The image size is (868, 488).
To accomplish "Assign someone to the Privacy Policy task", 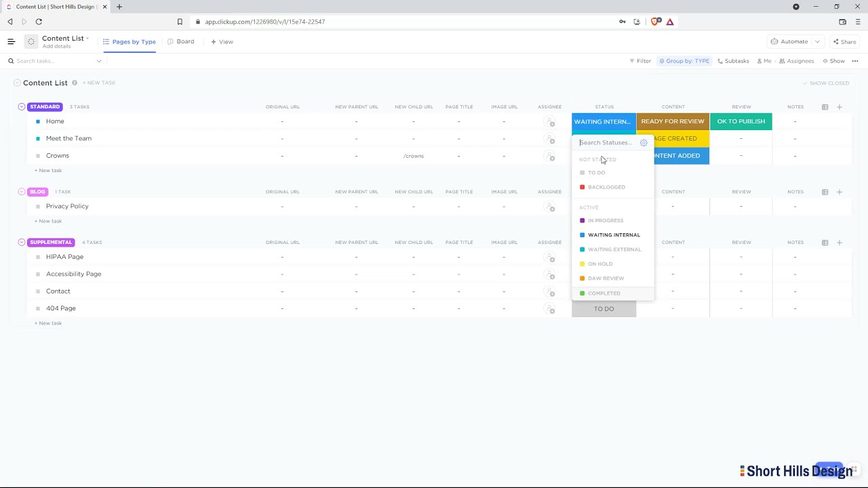I will point(549,207).
